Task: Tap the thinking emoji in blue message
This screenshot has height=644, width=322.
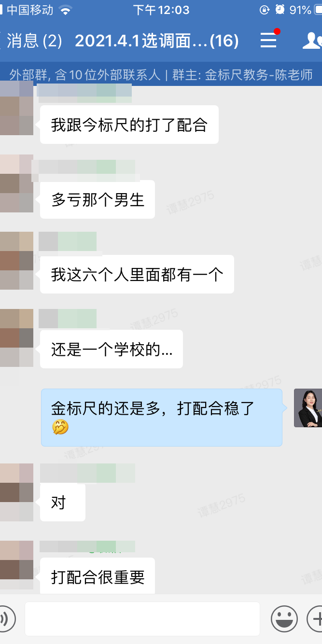Action: pyautogui.click(x=60, y=427)
